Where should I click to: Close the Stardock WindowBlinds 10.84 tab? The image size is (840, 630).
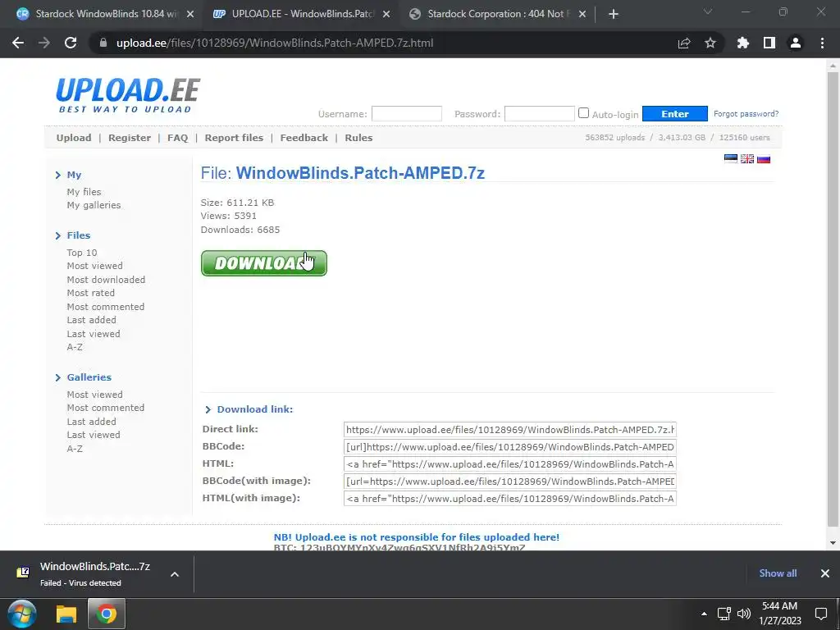190,15
